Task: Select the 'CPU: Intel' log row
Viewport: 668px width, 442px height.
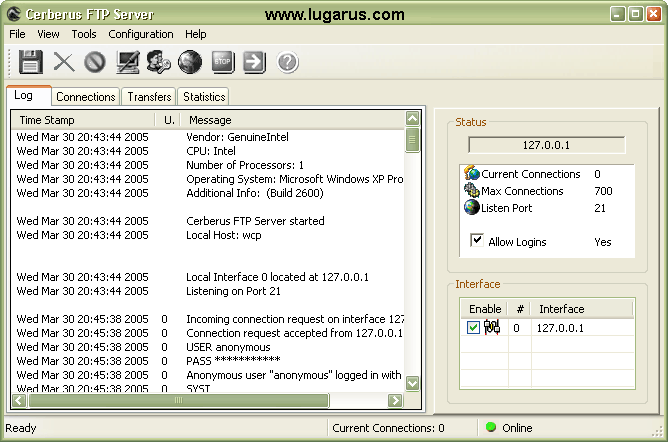Action: pyautogui.click(x=209, y=151)
